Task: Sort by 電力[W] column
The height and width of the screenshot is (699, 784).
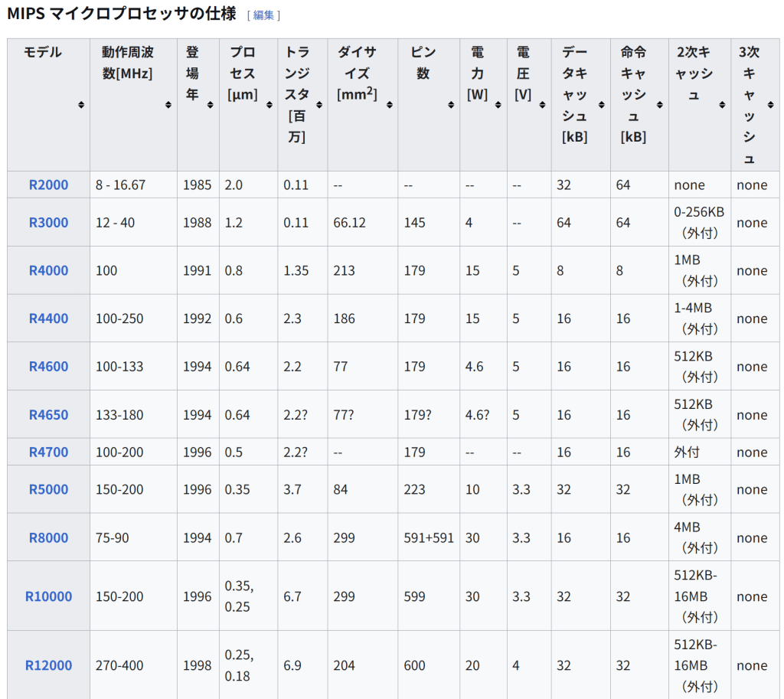Action: tap(498, 105)
